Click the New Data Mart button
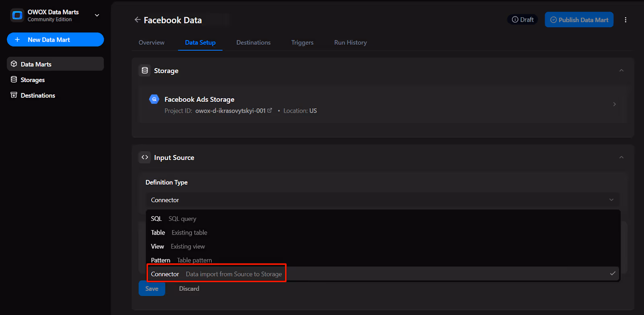The image size is (644, 315). point(56,39)
